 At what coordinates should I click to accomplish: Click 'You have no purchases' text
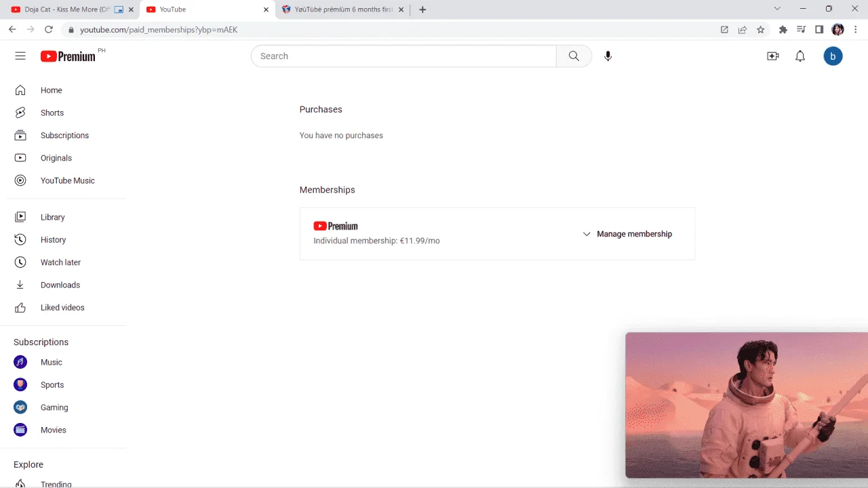point(341,136)
